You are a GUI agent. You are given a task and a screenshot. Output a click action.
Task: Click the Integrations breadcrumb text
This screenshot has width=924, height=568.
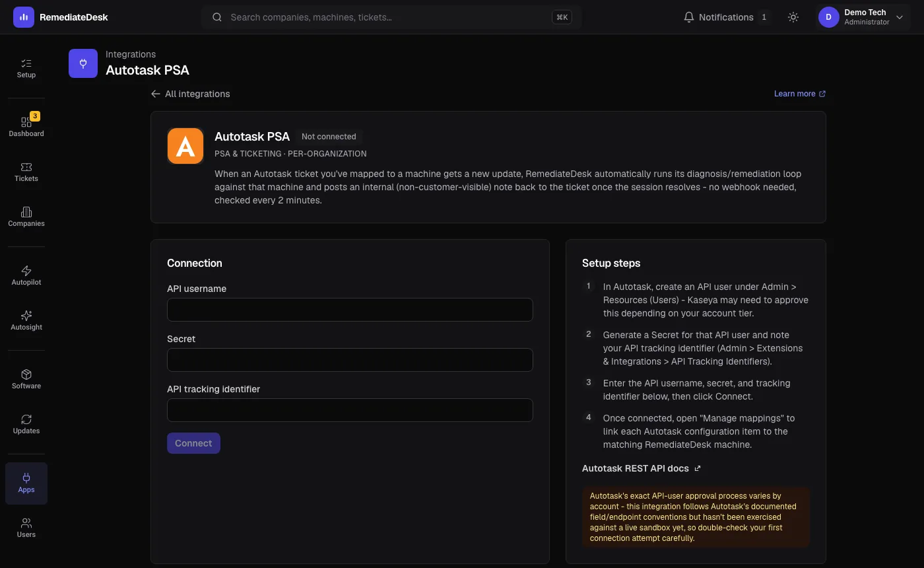click(131, 54)
